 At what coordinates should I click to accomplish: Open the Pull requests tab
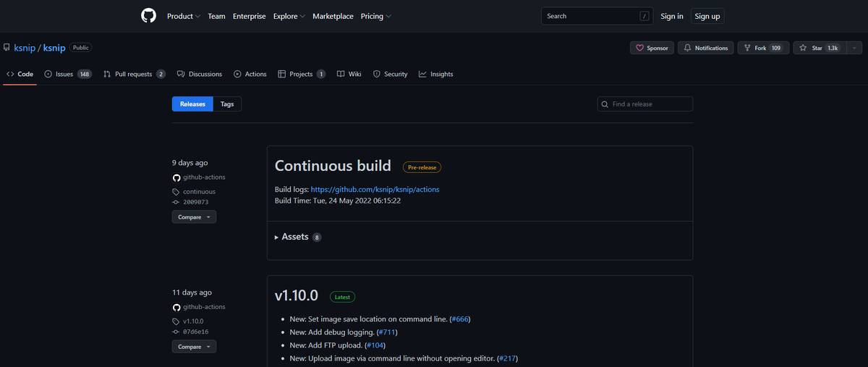[135, 74]
